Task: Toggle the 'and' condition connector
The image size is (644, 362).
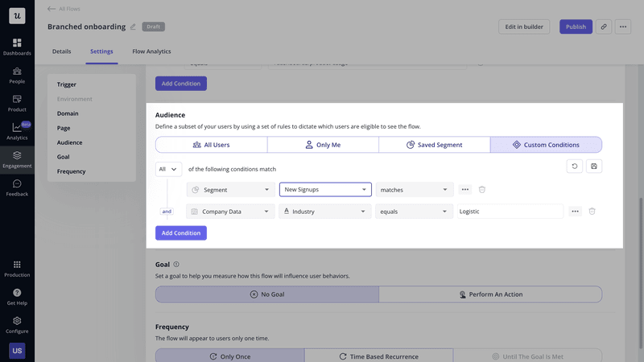Action: coord(167,212)
